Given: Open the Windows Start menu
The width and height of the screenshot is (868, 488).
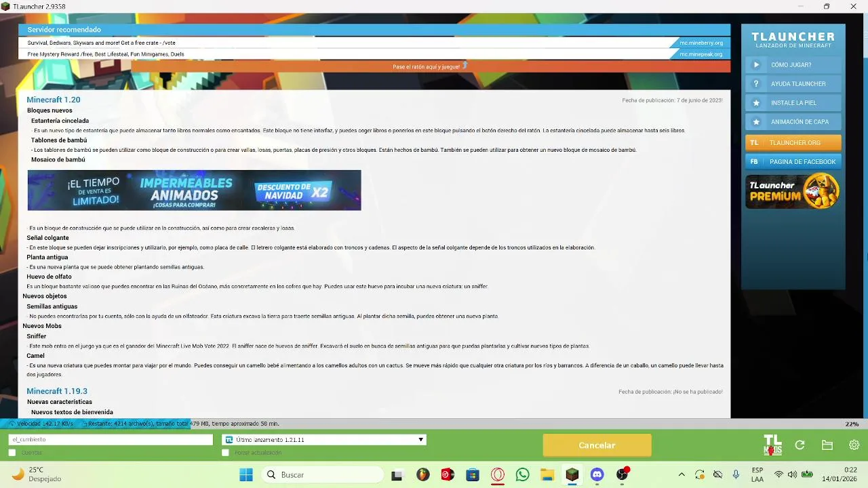Looking at the screenshot, I should click(245, 474).
